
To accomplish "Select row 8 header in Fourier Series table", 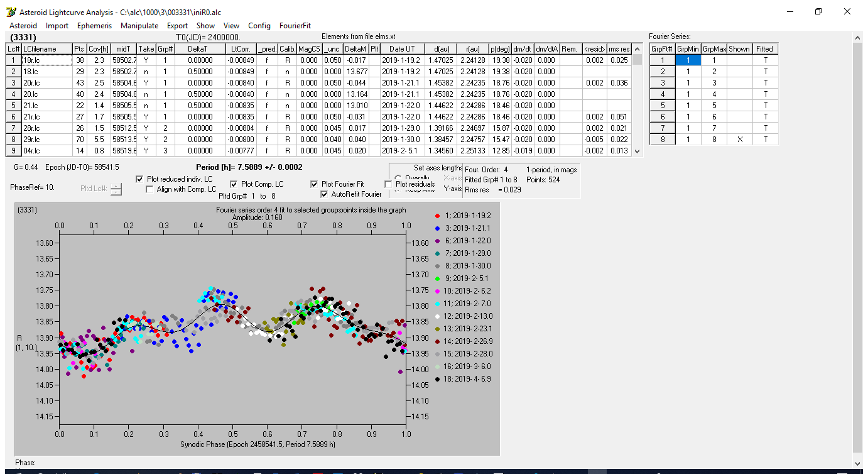I will click(662, 140).
